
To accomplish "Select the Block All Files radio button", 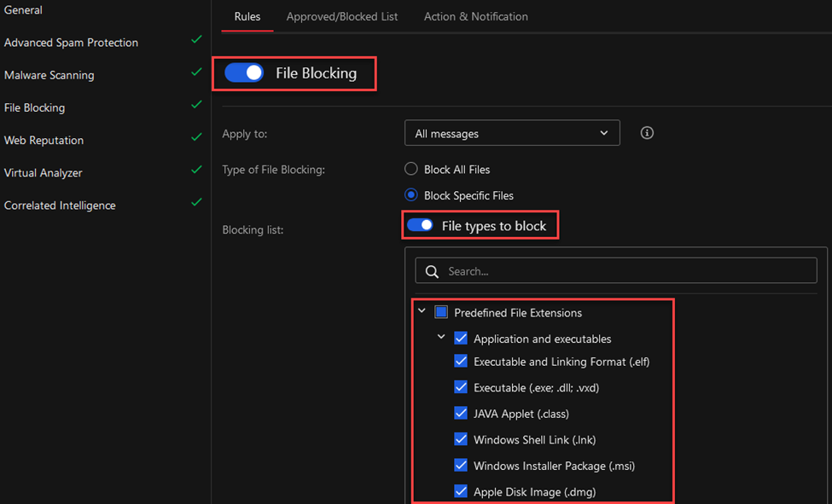I will click(x=410, y=169).
